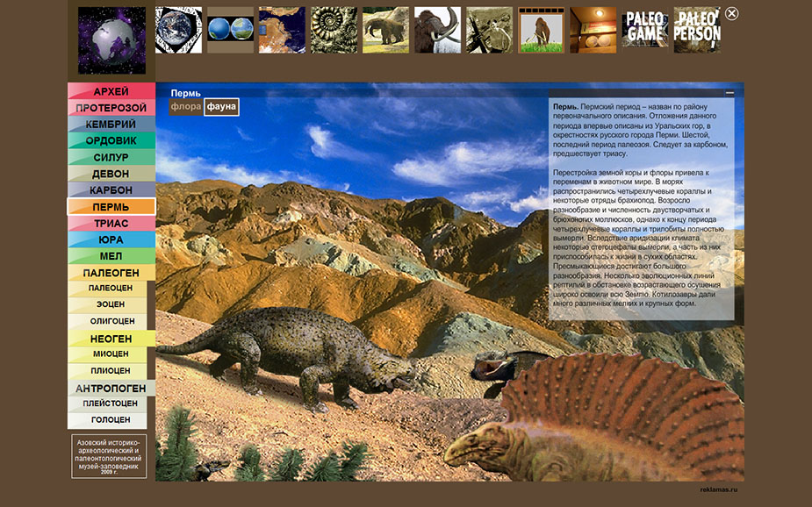Select the Триас period

click(x=111, y=224)
